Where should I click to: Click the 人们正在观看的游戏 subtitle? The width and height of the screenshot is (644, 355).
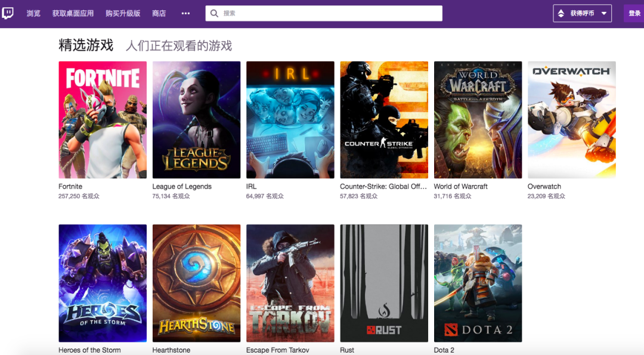[179, 45]
